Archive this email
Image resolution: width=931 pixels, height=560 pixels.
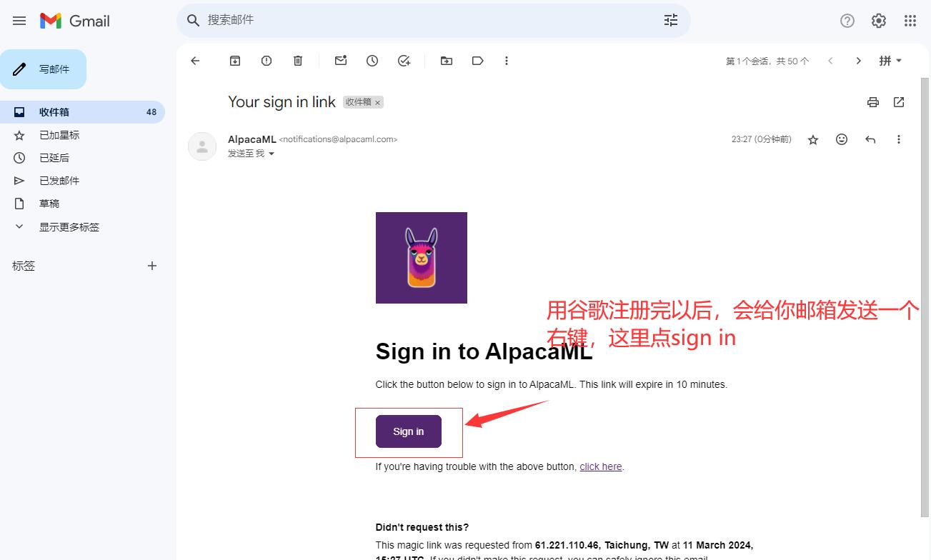tap(235, 61)
